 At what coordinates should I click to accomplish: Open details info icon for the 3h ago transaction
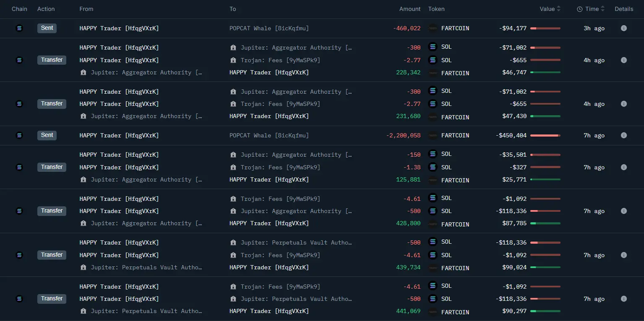[623, 28]
